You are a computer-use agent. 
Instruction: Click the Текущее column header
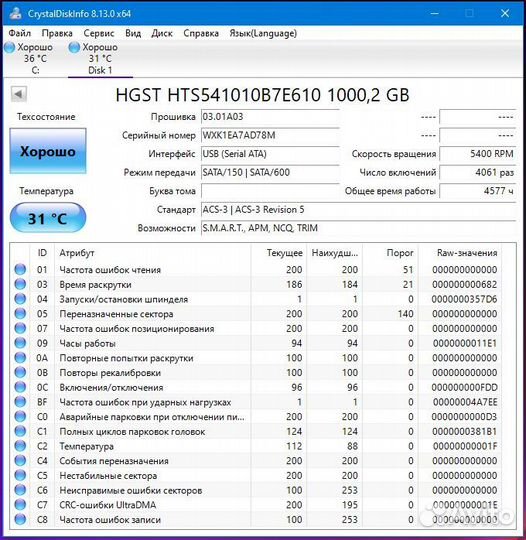tap(279, 253)
